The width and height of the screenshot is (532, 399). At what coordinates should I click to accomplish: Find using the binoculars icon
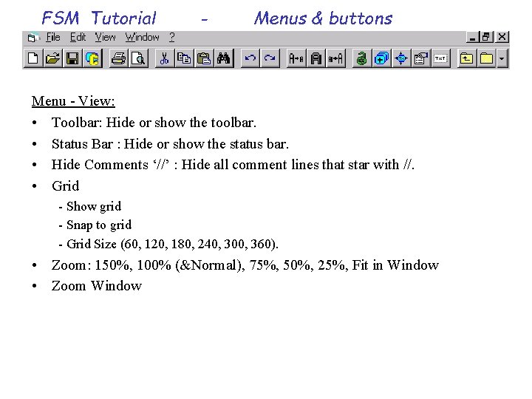(224, 58)
